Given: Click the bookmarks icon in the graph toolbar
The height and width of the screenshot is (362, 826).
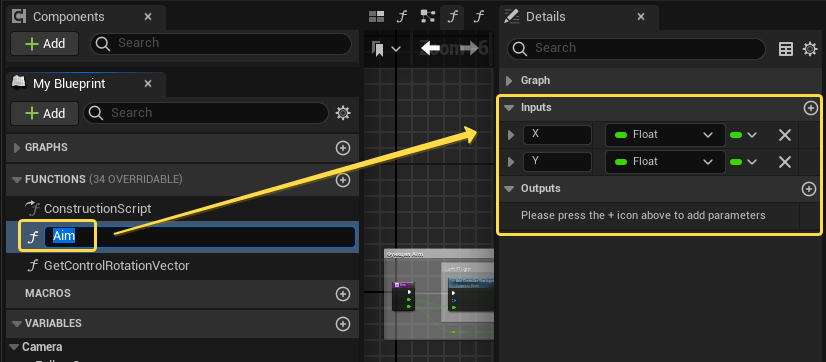Looking at the screenshot, I should 377,49.
